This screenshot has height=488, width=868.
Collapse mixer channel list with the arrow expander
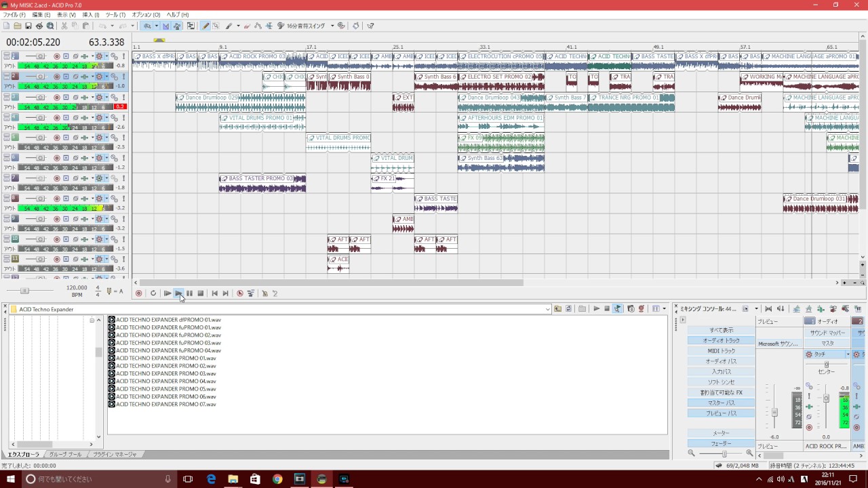[x=683, y=320]
